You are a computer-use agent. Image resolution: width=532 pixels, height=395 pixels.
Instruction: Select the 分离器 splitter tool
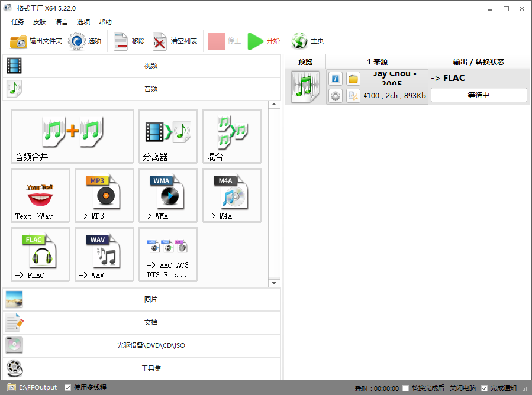(x=167, y=136)
